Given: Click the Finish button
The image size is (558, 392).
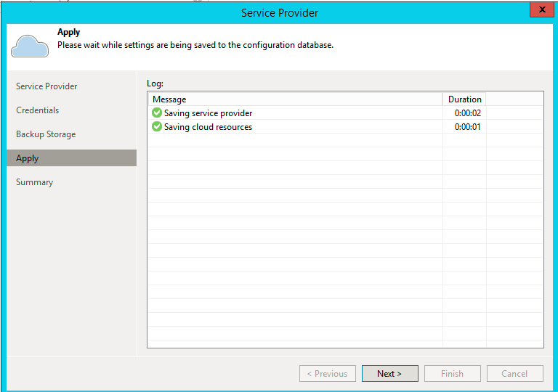Looking at the screenshot, I should (453, 374).
